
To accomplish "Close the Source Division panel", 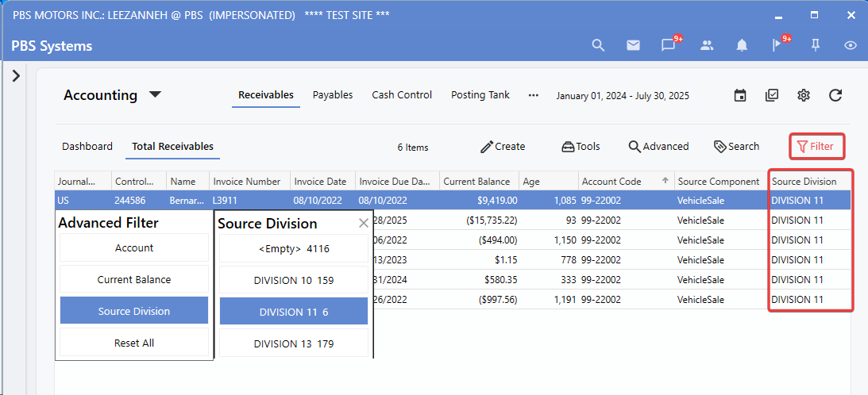I will 364,224.
